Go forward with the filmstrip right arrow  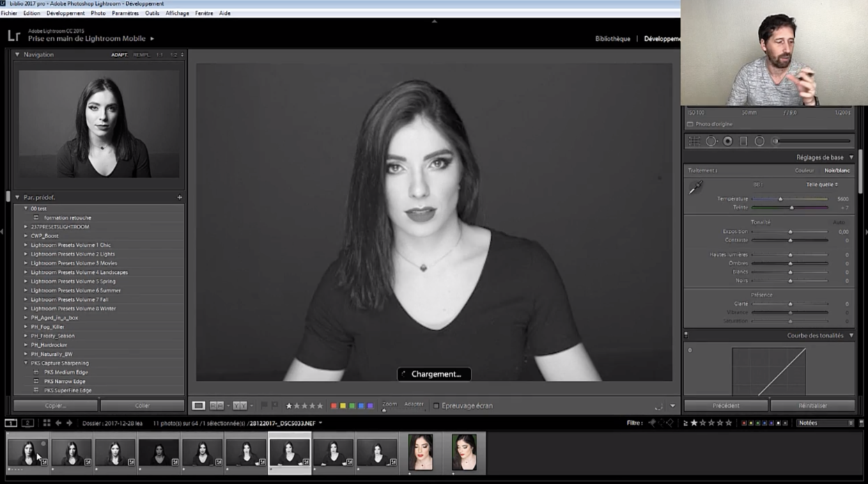(69, 423)
